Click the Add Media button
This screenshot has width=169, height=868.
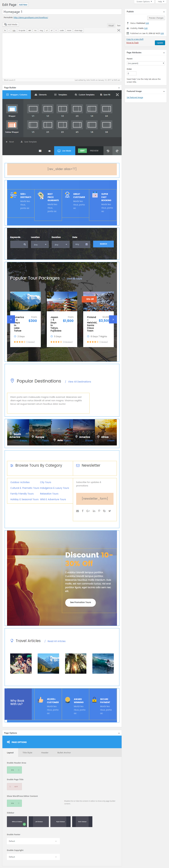point(11,25)
